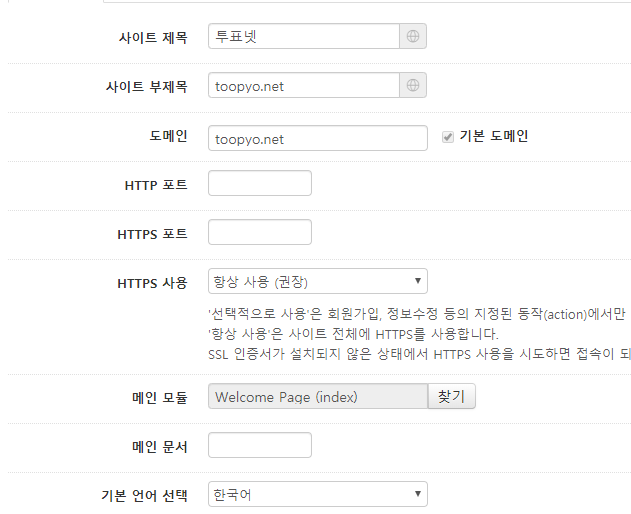The image size is (631, 514).
Task: Click the 기본 언어 선택 label
Action: [144, 495]
